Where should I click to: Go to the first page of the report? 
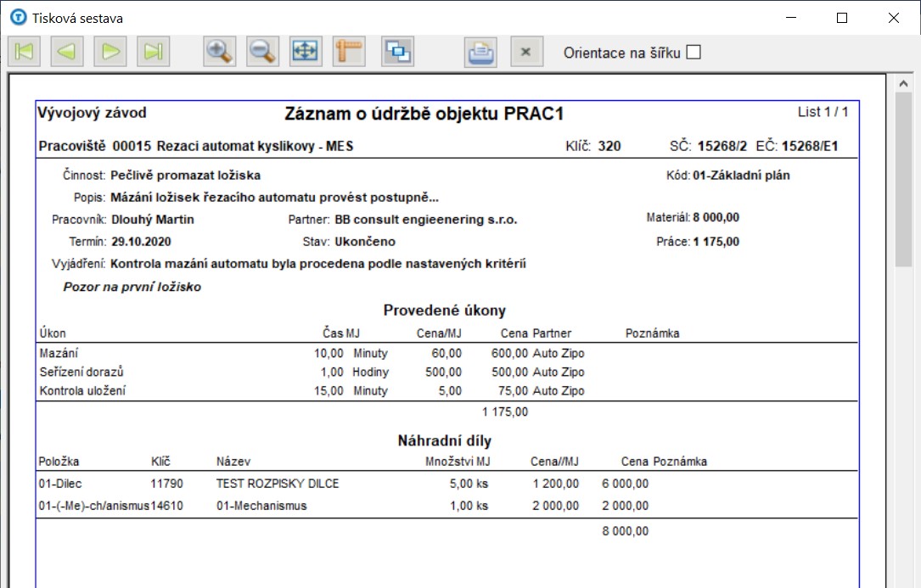(x=24, y=52)
